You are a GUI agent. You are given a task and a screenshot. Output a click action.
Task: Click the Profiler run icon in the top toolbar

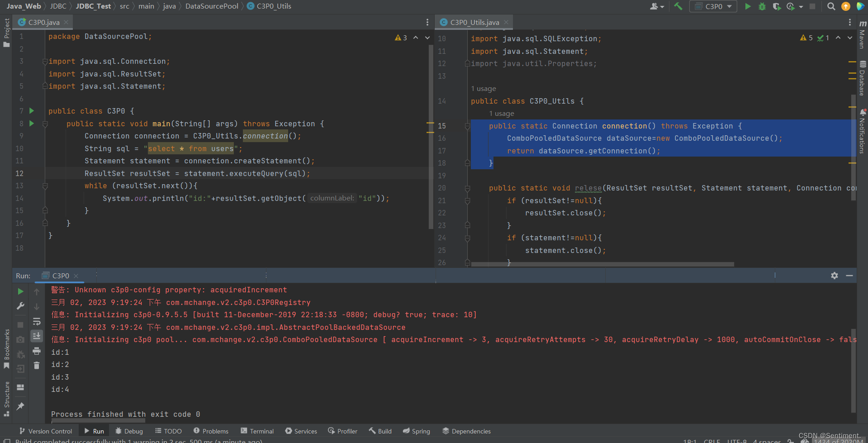coord(790,6)
